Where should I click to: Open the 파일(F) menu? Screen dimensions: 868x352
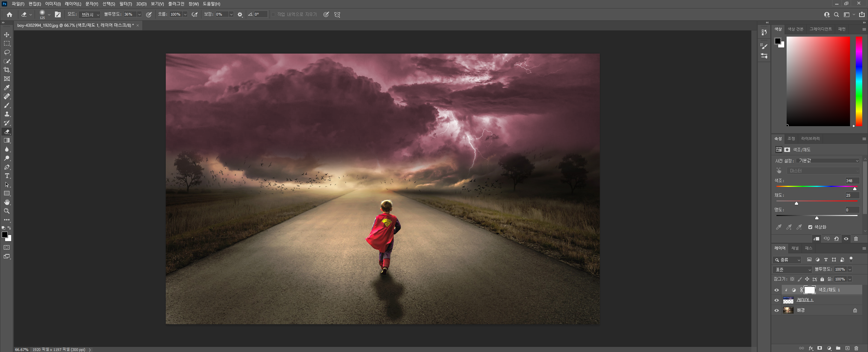pyautogui.click(x=18, y=4)
